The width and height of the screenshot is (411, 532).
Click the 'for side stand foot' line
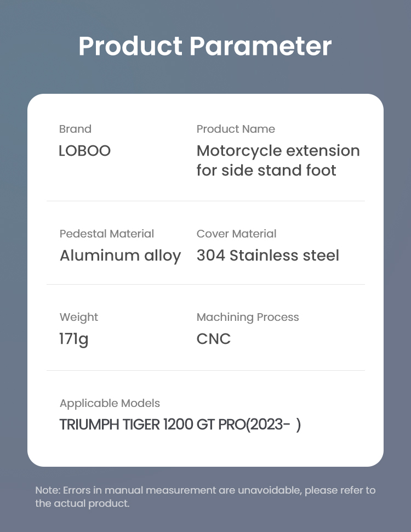point(266,171)
